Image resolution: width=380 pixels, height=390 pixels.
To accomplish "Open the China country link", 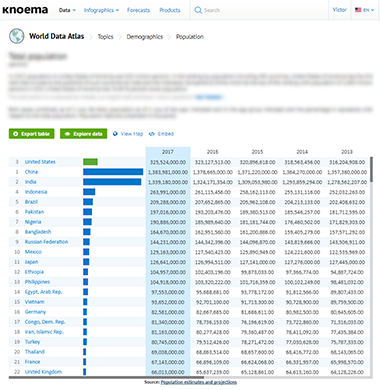I will pyautogui.click(x=31, y=172).
